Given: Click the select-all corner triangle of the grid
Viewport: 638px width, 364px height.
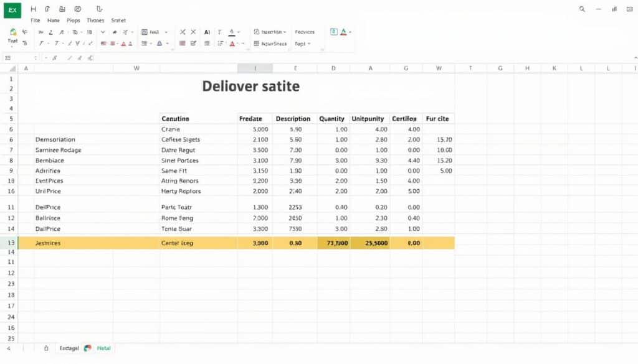Looking at the screenshot, I should click(x=12, y=68).
